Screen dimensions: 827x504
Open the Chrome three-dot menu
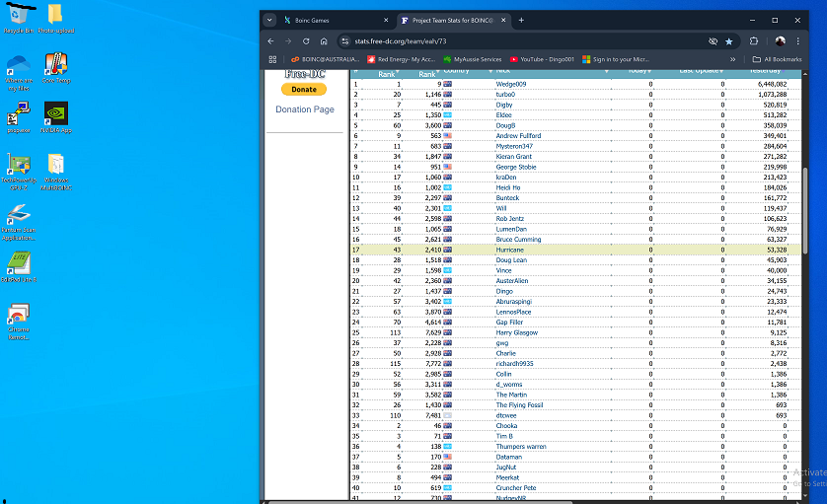coord(798,41)
